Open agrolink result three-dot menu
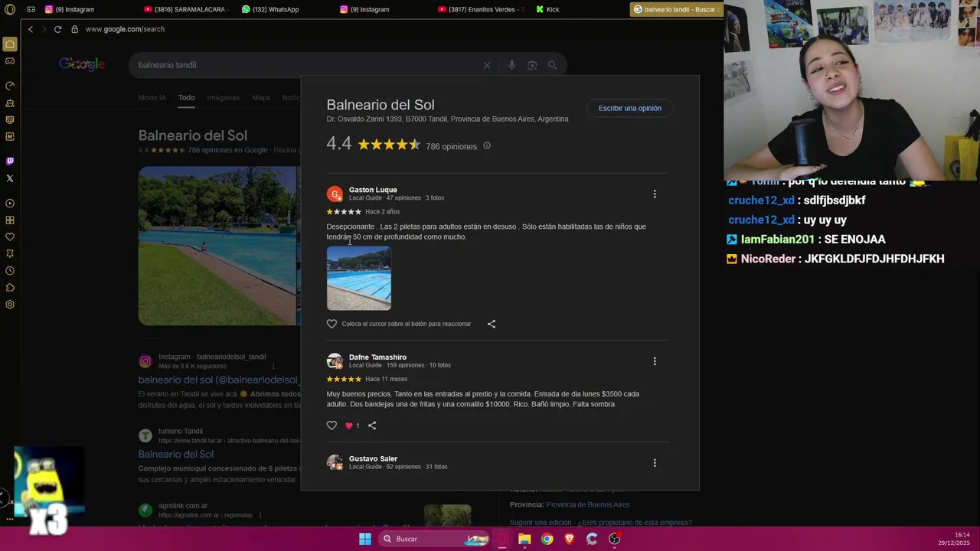Screen dimensions: 980x551 [x=260, y=515]
